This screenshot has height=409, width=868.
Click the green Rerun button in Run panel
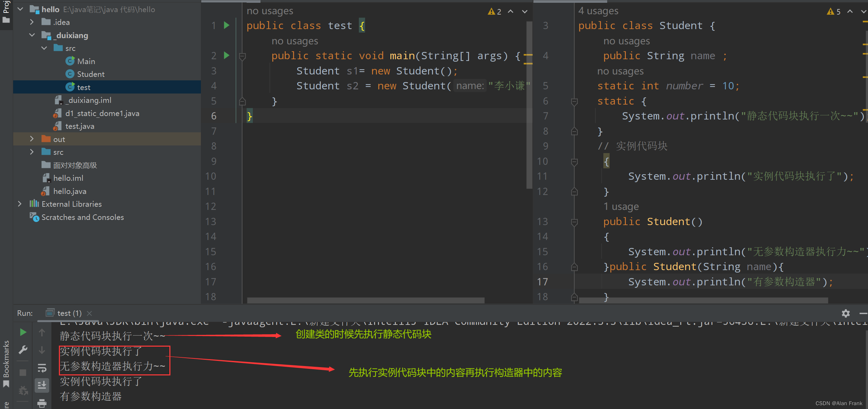click(23, 332)
